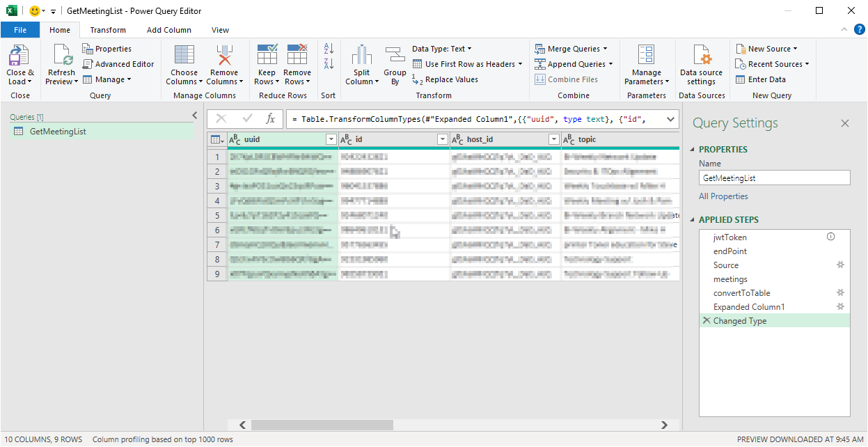868x447 pixels.
Task: Switch to the Add Column tab
Action: [169, 30]
